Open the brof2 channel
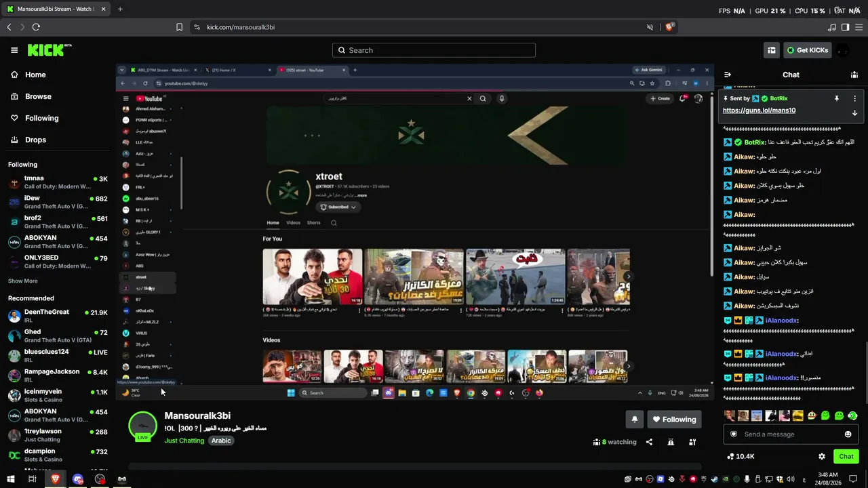This screenshot has width=868, height=488. [x=58, y=222]
